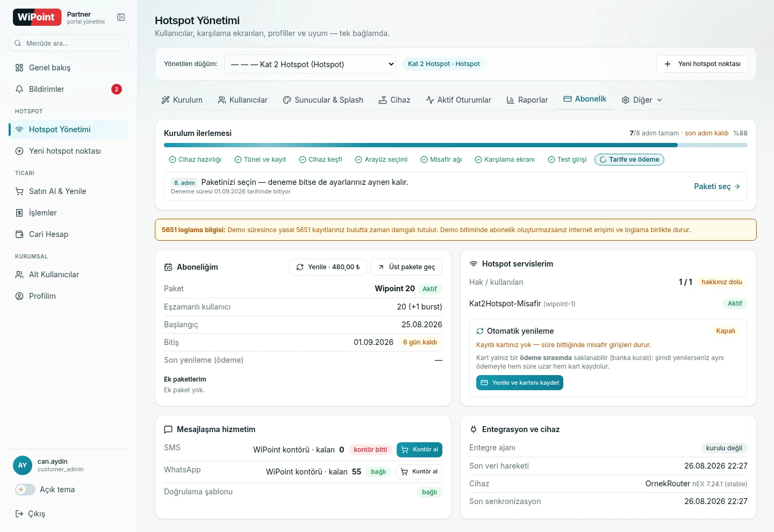Open Satın Al & Yenile cart icon
The width and height of the screenshot is (774, 532).
19,191
